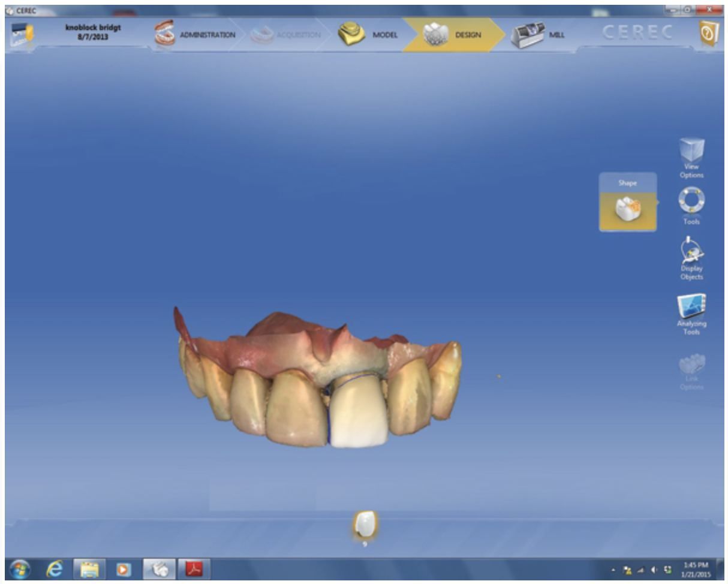Select tooth 9 restoration thumbnail
Image resolution: width=728 pixels, height=584 pixels.
coord(365,525)
